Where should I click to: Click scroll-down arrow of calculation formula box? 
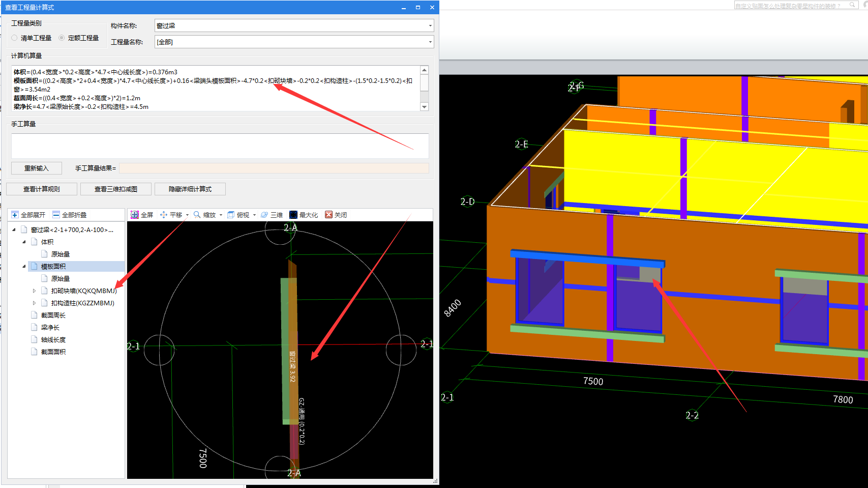click(425, 107)
